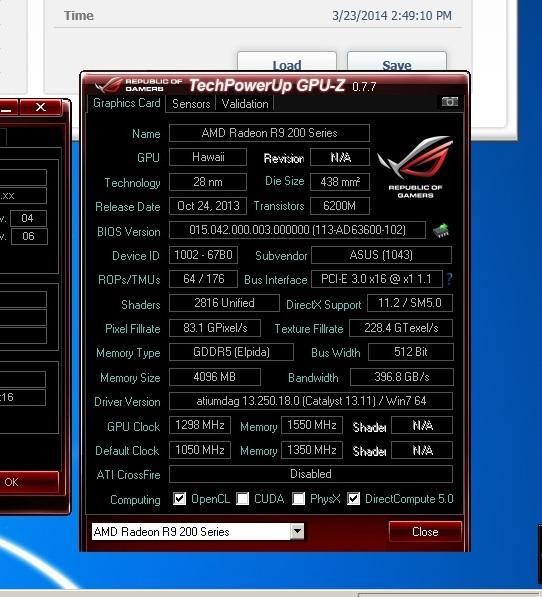542x597 pixels.
Task: Click Bus Width value 512 Bit
Action: (x=411, y=352)
